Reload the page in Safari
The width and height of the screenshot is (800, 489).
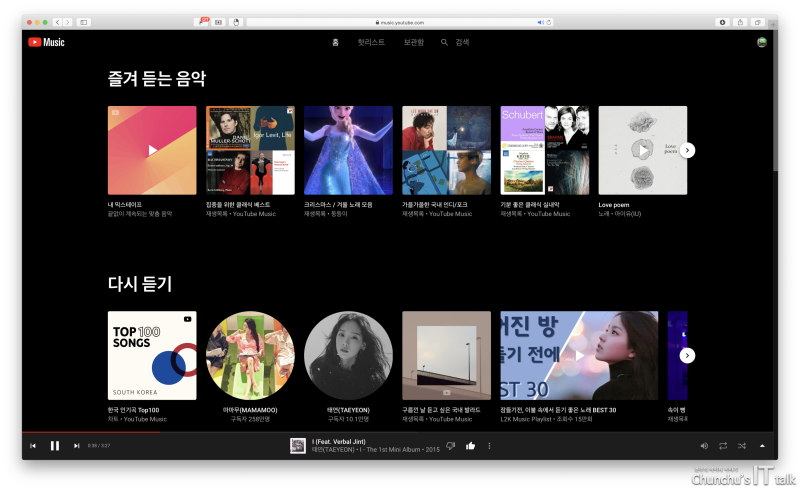[x=549, y=22]
